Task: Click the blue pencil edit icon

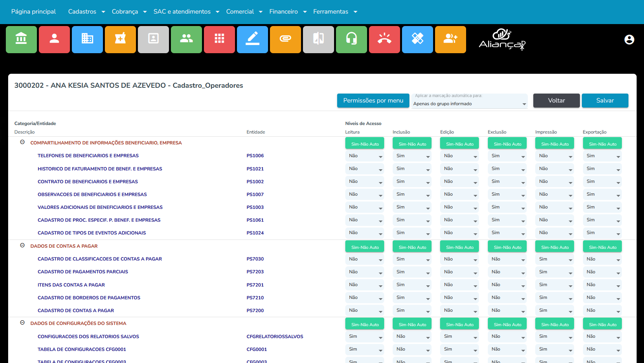Action: pyautogui.click(x=252, y=39)
